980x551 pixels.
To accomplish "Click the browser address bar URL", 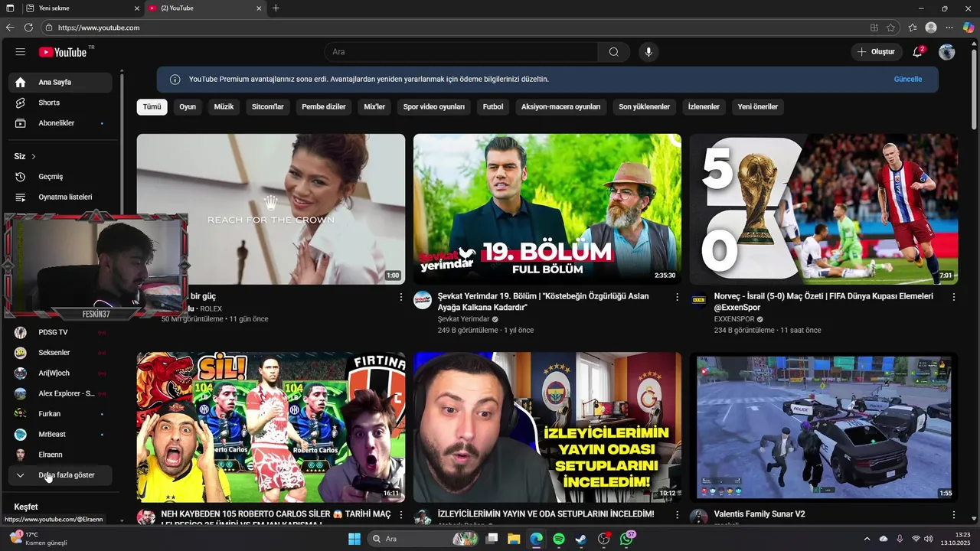I will tap(98, 28).
